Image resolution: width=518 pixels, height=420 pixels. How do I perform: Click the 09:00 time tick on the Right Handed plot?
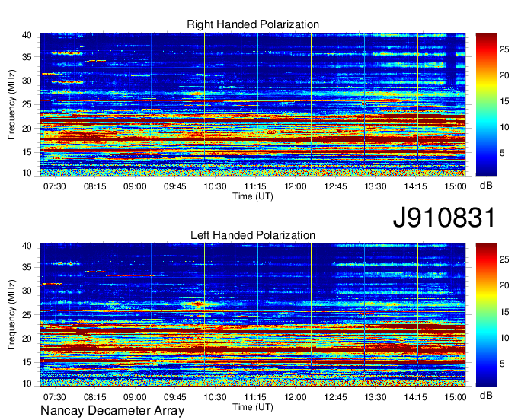[x=135, y=186]
